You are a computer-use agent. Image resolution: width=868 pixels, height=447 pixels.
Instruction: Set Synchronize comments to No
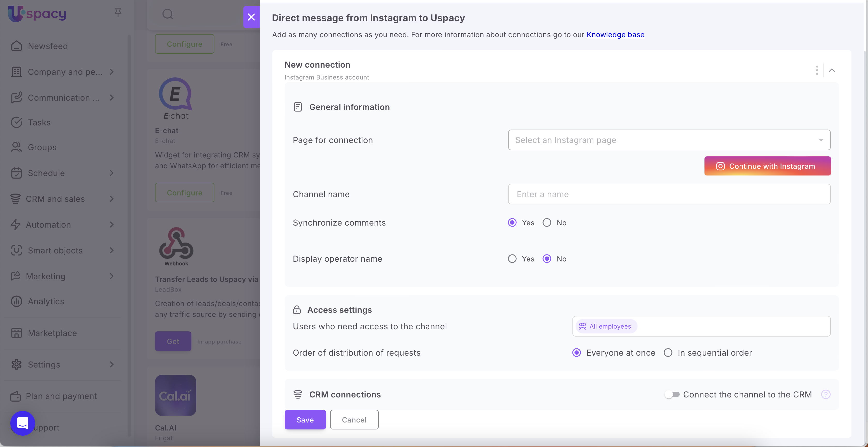point(547,222)
